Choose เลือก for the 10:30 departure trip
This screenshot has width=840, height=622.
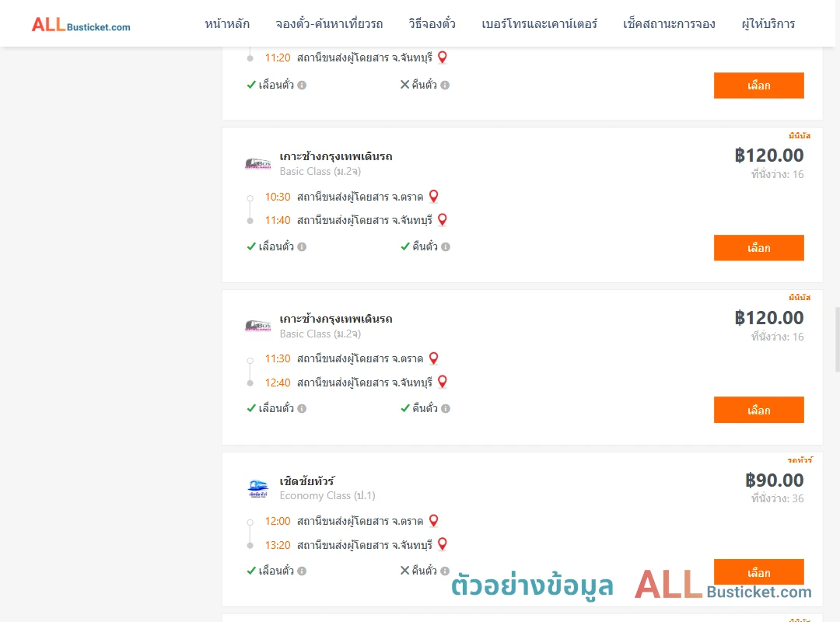click(x=758, y=248)
